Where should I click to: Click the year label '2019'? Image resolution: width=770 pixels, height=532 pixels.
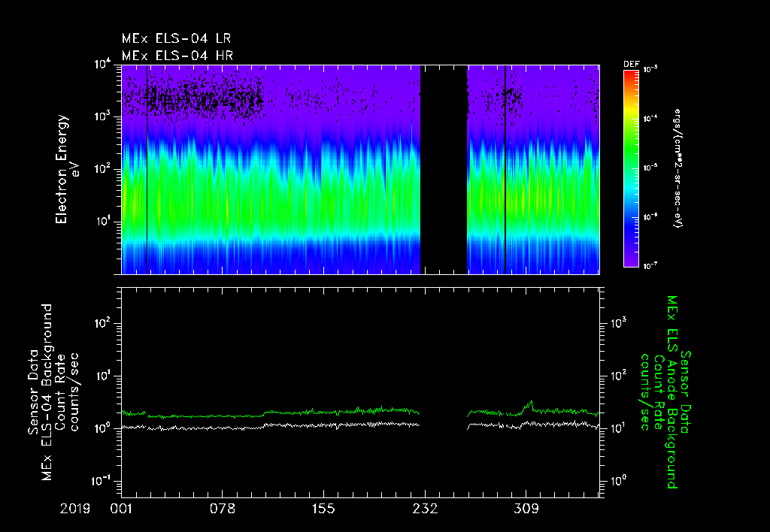75,509
